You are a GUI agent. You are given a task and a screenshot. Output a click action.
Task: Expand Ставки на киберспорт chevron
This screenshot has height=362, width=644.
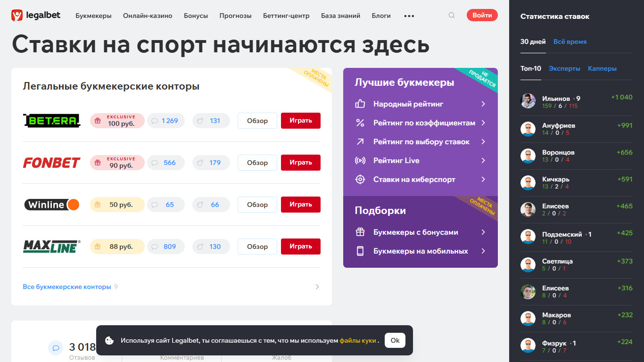tap(483, 179)
